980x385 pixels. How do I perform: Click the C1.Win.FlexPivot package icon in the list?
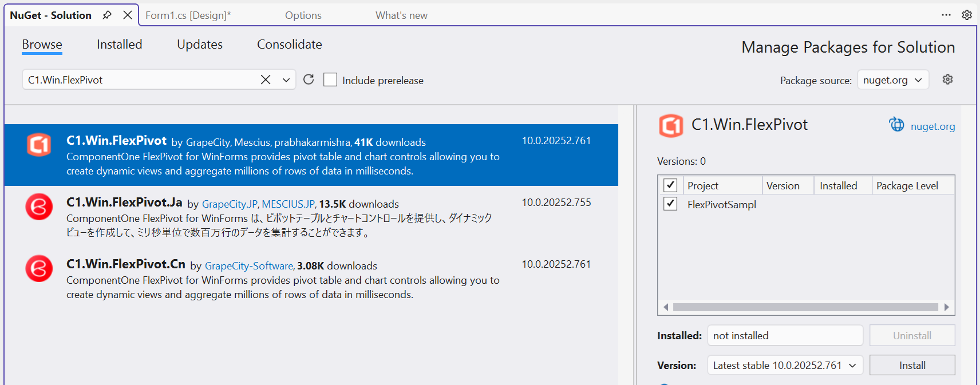pyautogui.click(x=39, y=145)
